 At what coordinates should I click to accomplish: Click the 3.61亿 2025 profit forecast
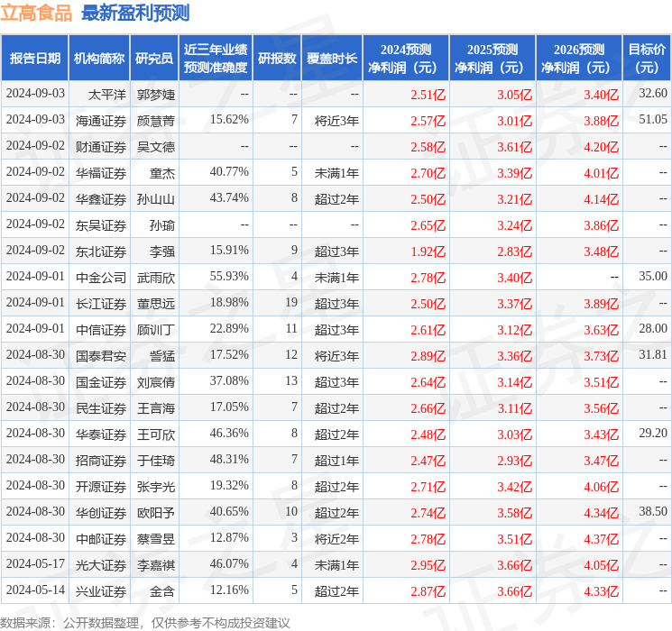click(x=514, y=147)
